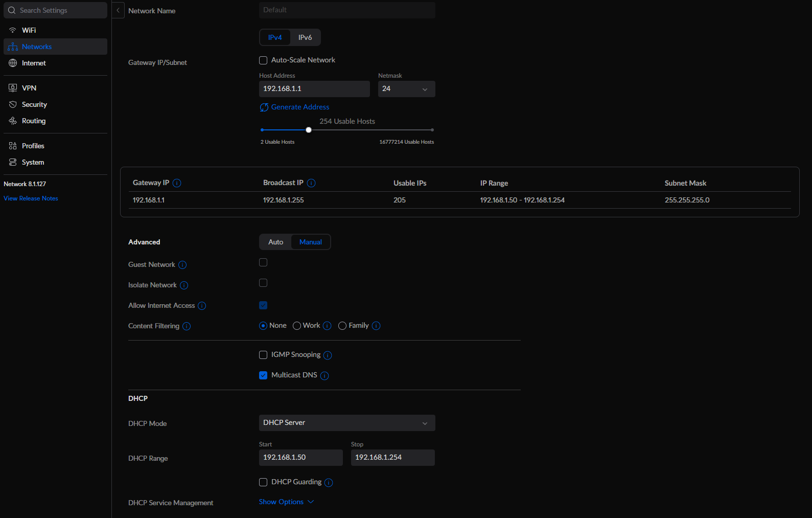Click the Gateway IP info icon
The height and width of the screenshot is (518, 812).
[x=177, y=183]
